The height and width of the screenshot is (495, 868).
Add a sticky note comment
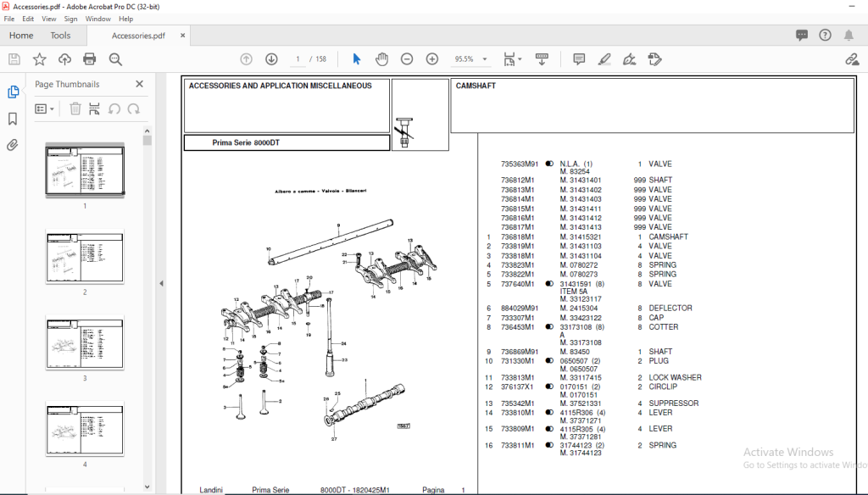click(x=579, y=59)
